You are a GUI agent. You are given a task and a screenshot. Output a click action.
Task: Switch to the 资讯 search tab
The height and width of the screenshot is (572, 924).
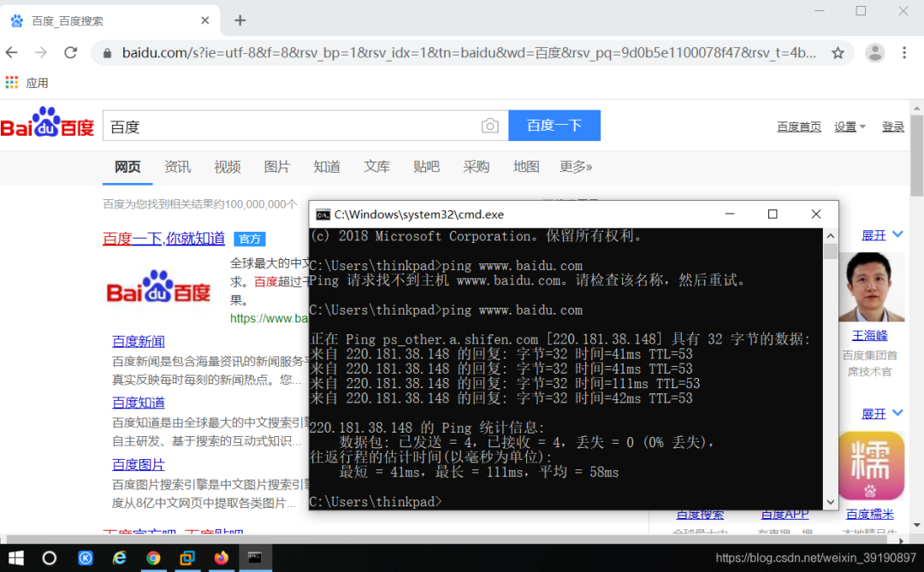click(177, 167)
